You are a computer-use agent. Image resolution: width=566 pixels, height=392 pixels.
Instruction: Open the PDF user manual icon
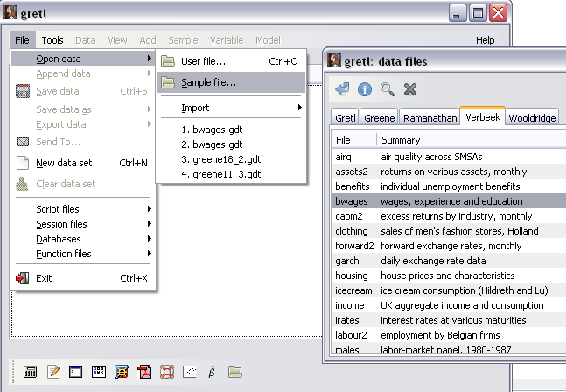click(x=144, y=372)
